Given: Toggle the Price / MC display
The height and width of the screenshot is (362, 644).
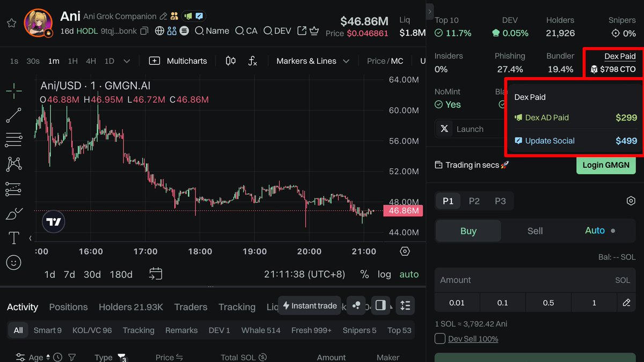Looking at the screenshot, I should (x=385, y=61).
